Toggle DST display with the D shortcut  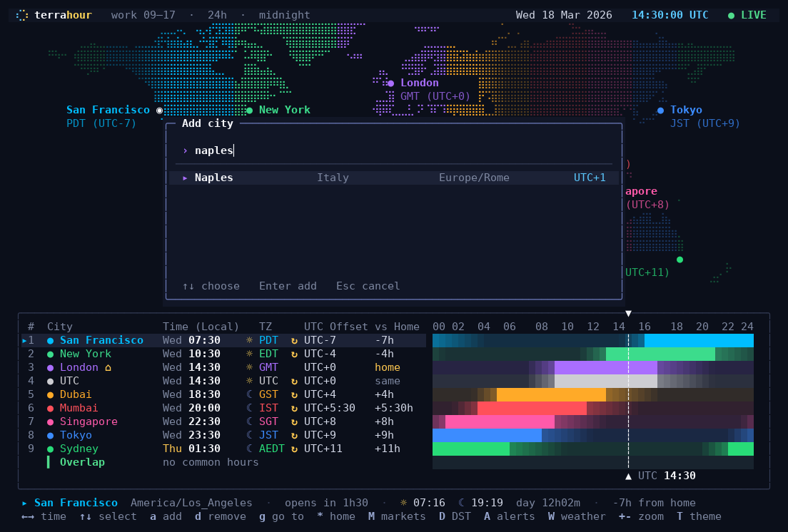pos(455,516)
